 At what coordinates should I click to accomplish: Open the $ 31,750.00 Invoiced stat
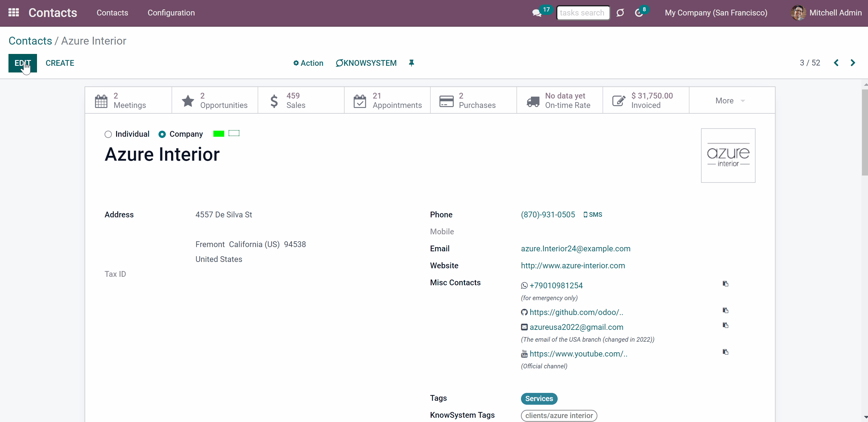pos(646,100)
